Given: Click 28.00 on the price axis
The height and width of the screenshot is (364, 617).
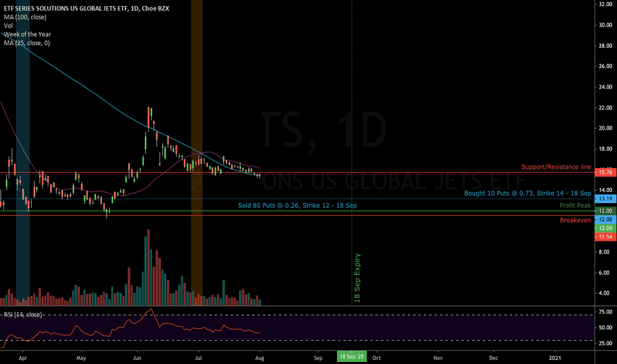Looking at the screenshot, I should point(606,46).
